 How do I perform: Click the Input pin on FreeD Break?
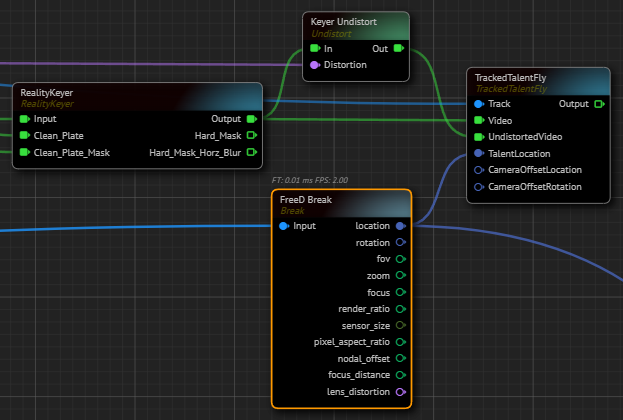[284, 226]
